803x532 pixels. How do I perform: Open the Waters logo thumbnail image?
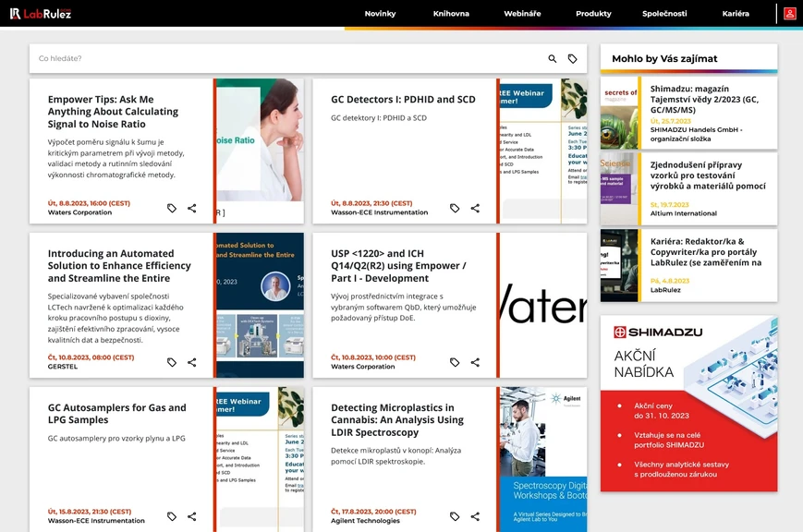tap(543, 306)
